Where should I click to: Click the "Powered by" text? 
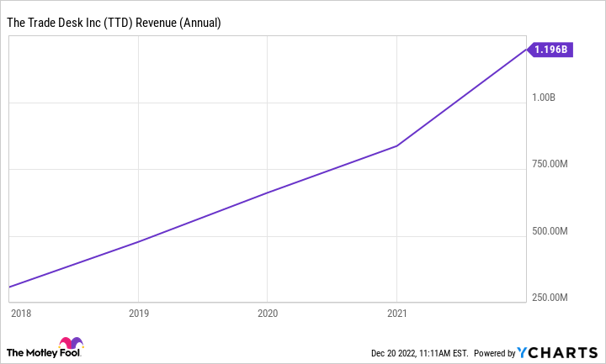coord(495,353)
